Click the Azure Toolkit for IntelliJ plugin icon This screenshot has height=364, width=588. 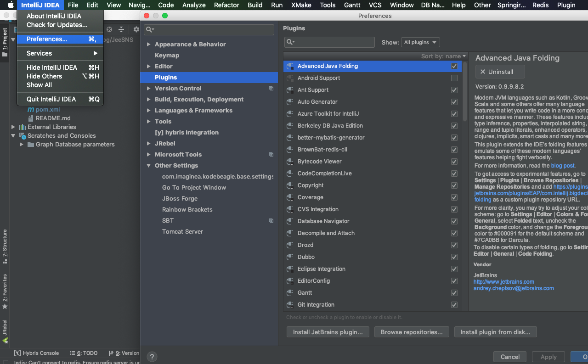(290, 114)
